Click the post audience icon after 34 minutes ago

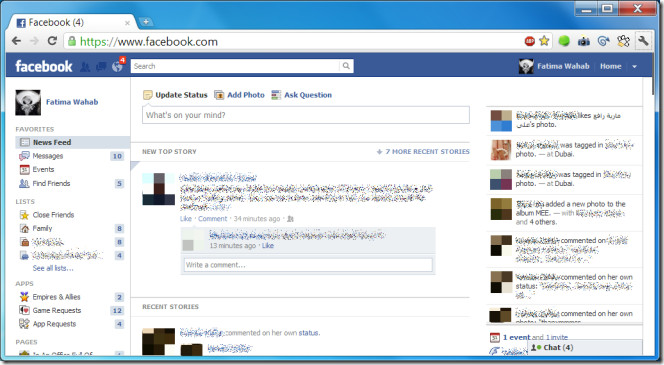(290, 219)
